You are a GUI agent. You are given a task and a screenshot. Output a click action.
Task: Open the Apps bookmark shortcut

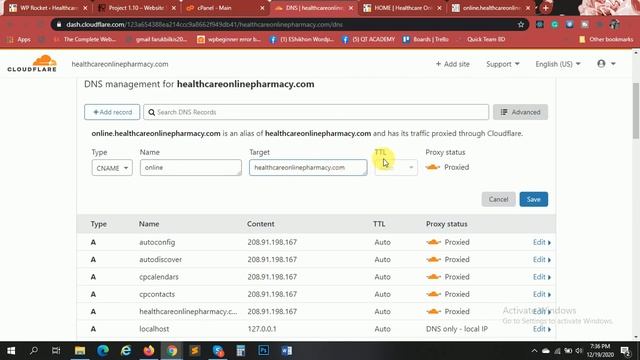19,39
